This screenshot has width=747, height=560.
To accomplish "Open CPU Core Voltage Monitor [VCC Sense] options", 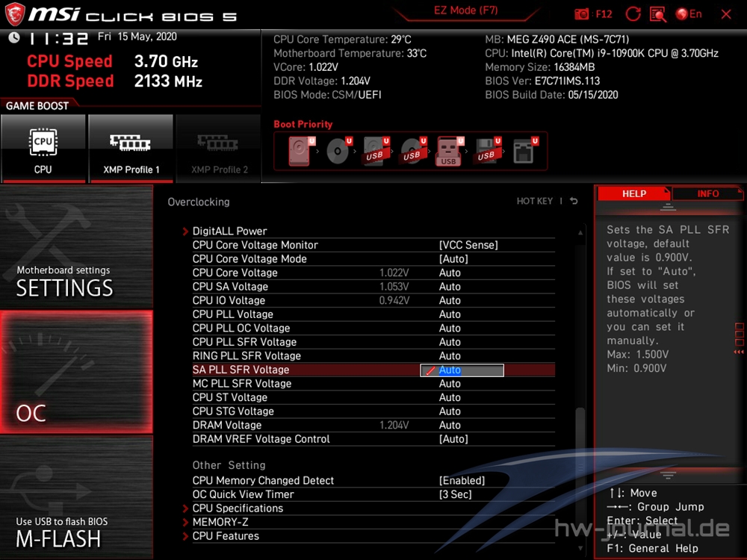I will click(x=468, y=245).
